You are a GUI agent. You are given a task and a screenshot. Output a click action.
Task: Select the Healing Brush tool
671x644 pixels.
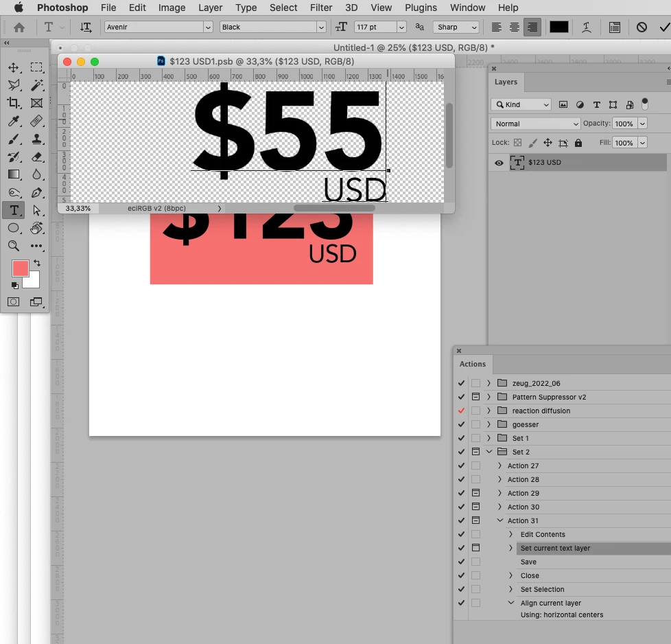pos(36,121)
